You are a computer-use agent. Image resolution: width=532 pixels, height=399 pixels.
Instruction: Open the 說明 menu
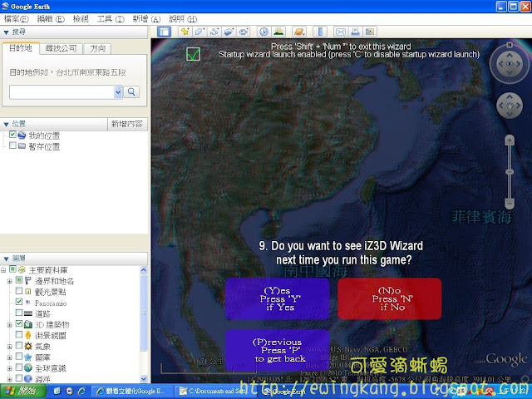(x=183, y=19)
